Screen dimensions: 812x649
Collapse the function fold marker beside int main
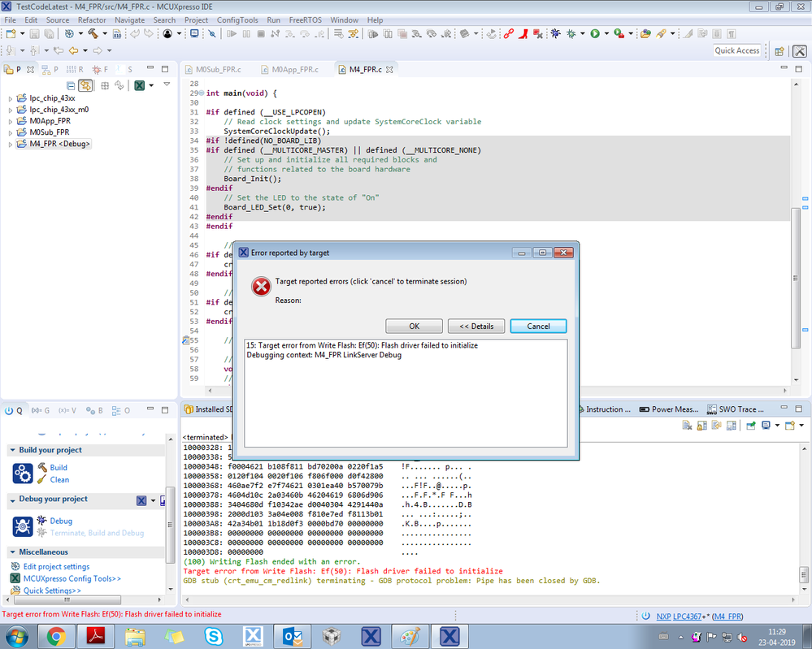[201, 93]
